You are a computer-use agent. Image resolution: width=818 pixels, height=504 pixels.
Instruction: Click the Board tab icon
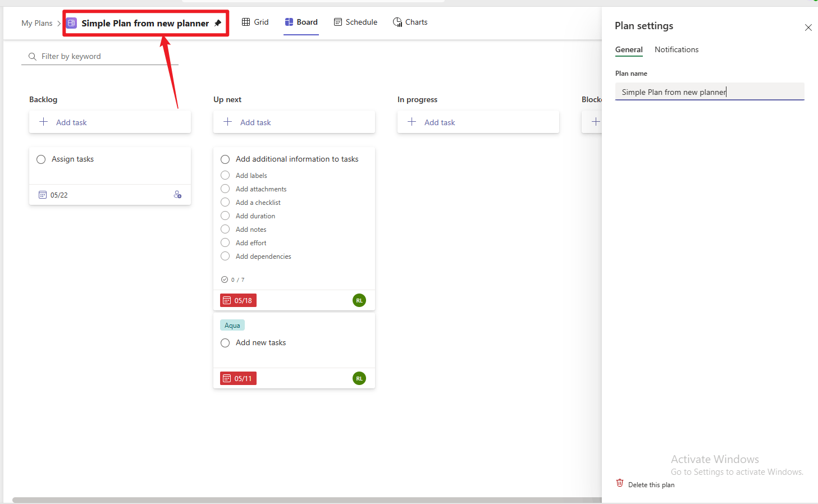tap(289, 22)
